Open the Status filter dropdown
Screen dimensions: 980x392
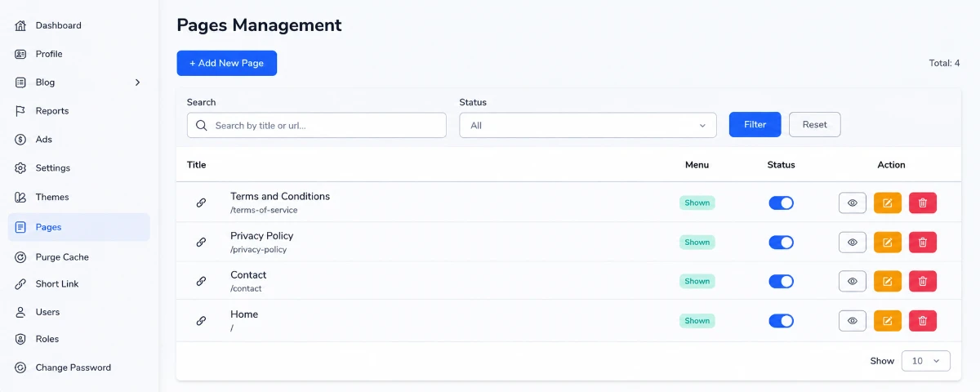pyautogui.click(x=588, y=125)
